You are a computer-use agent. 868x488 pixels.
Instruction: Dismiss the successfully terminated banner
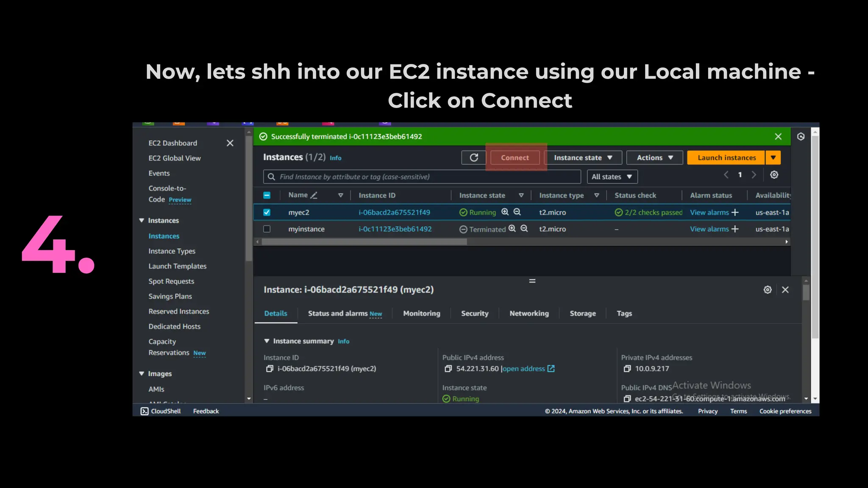tap(778, 136)
